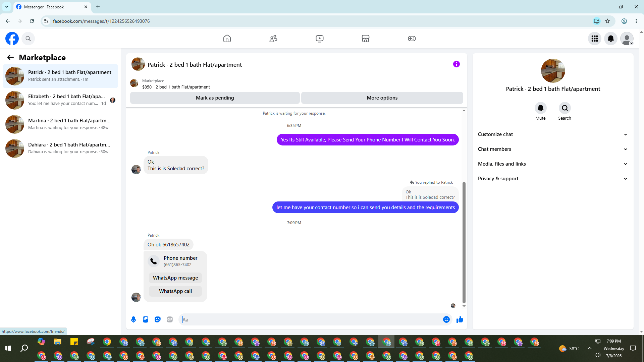
Task: Open the sticker picker icon
Action: click(158, 319)
